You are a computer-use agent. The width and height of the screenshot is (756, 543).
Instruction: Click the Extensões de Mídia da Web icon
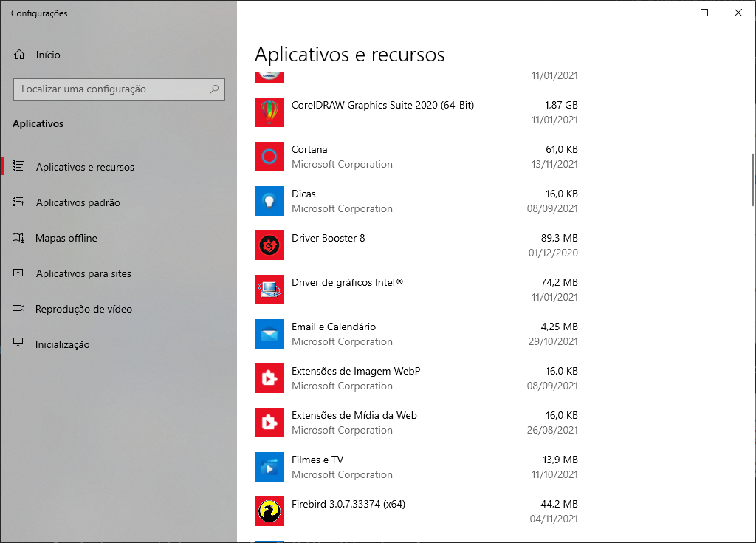click(x=269, y=423)
